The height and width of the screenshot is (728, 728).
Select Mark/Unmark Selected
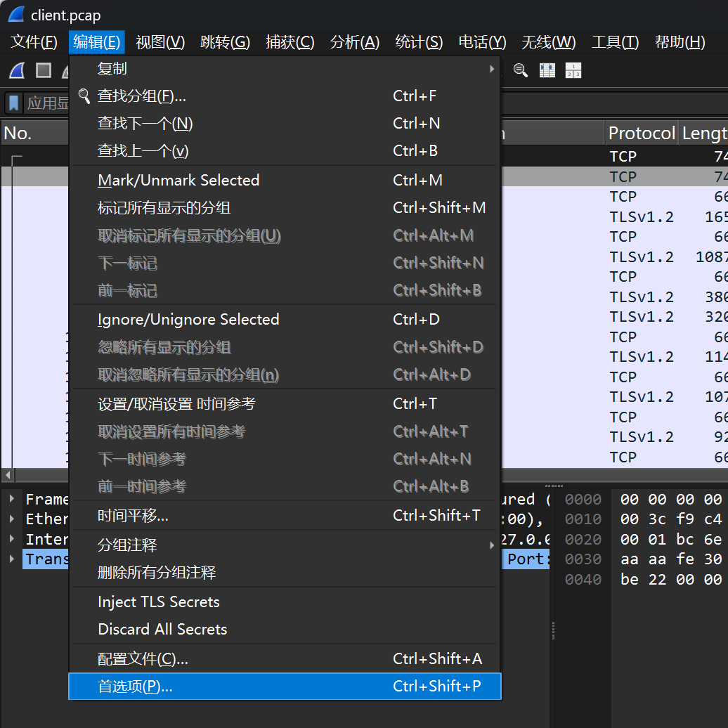point(285,180)
